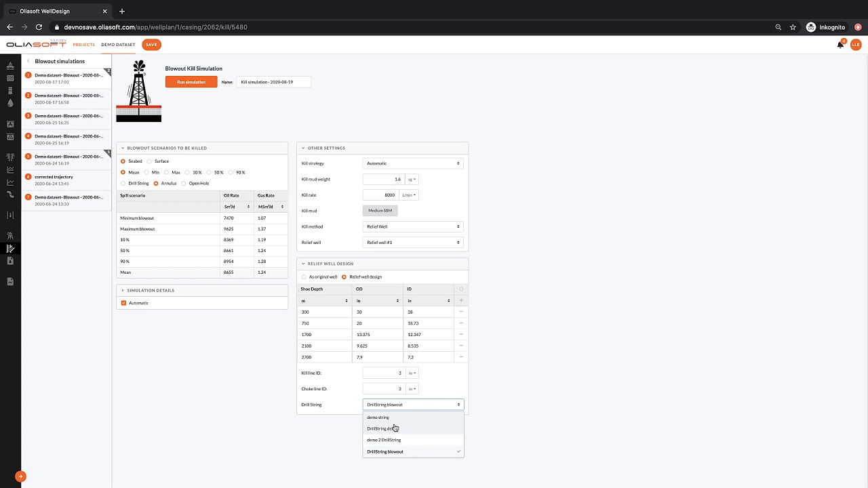The image size is (868, 488).
Task: Click the LLE user avatar
Action: [x=855, y=45]
